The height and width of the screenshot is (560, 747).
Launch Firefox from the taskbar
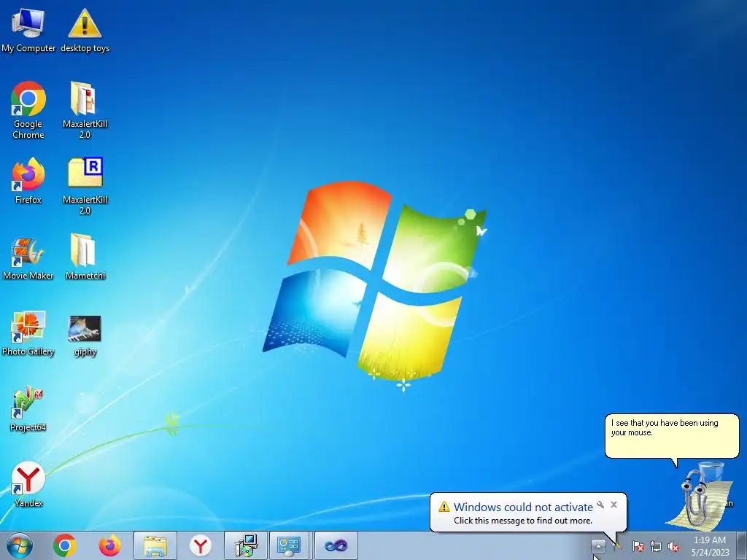tap(109, 545)
